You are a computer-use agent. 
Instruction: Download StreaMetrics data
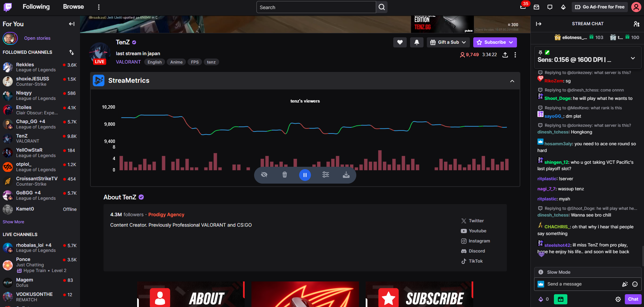(x=346, y=175)
